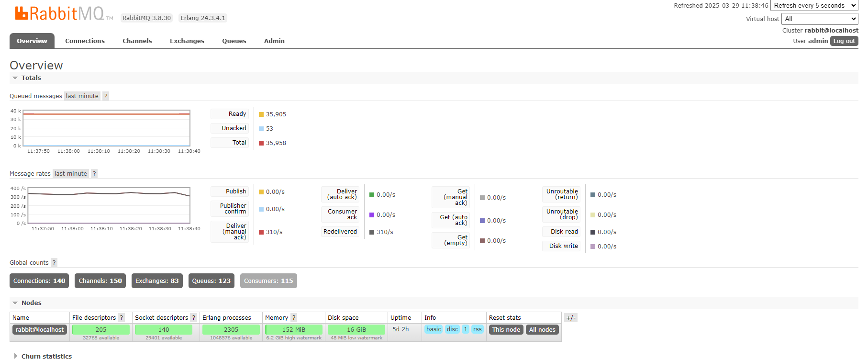Image resolution: width=868 pixels, height=360 pixels.
Task: Click the Log out button
Action: (844, 41)
